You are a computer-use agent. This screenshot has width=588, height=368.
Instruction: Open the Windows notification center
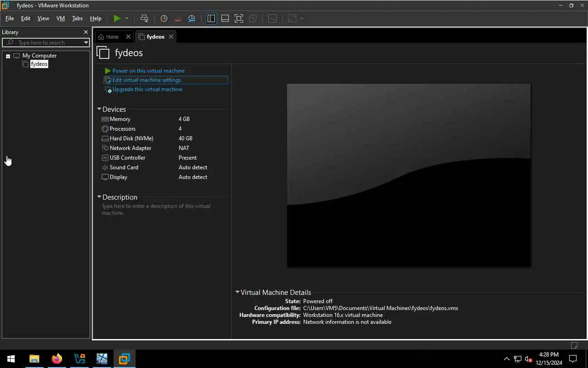click(x=573, y=359)
